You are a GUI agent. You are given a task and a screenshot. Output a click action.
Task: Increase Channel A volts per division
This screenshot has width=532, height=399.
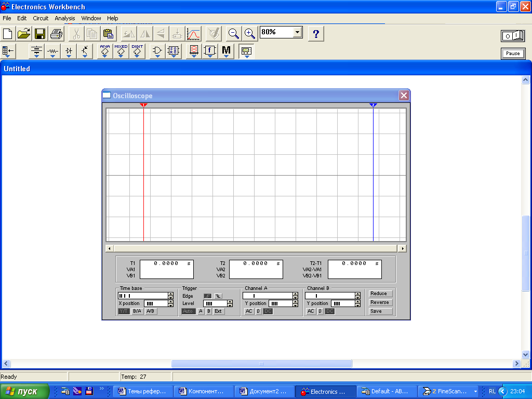295,294
